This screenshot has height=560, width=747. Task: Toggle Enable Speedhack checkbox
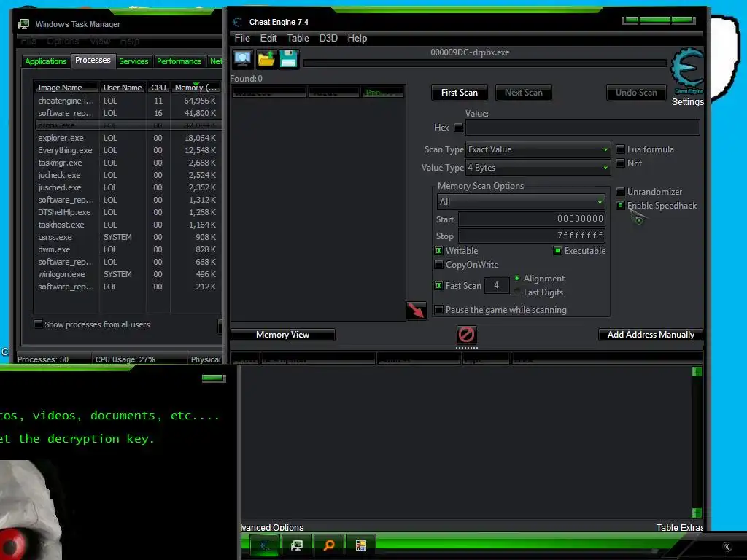(x=620, y=206)
